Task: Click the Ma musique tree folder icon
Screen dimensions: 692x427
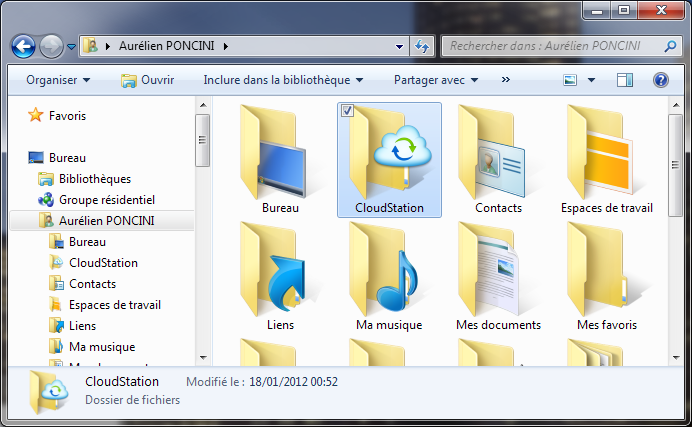Action: click(x=56, y=347)
